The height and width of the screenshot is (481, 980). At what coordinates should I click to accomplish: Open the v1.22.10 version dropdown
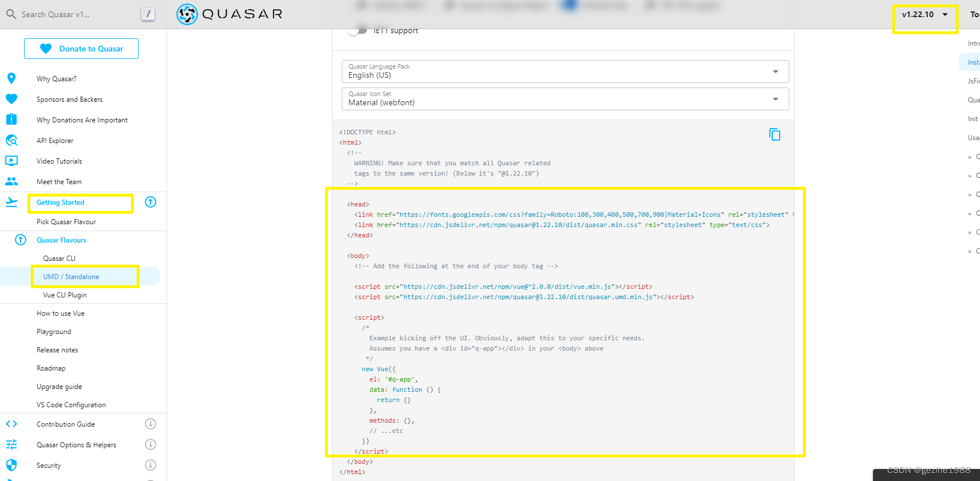924,14
